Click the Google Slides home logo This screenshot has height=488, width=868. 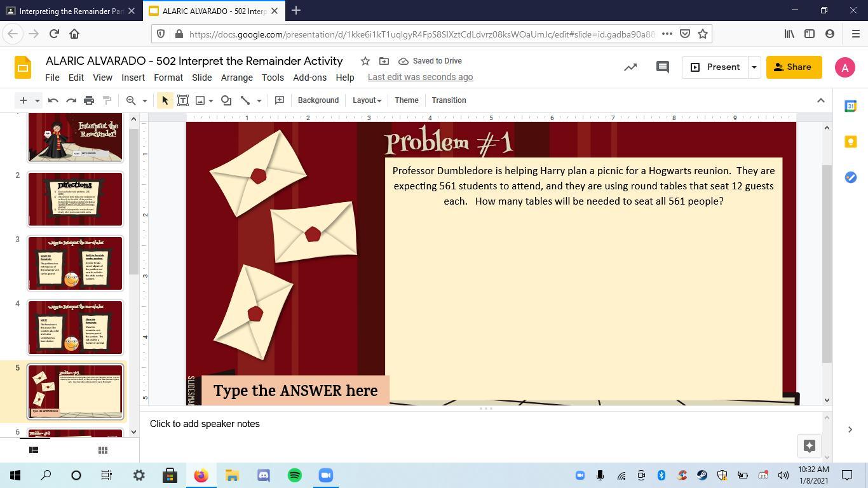click(23, 67)
